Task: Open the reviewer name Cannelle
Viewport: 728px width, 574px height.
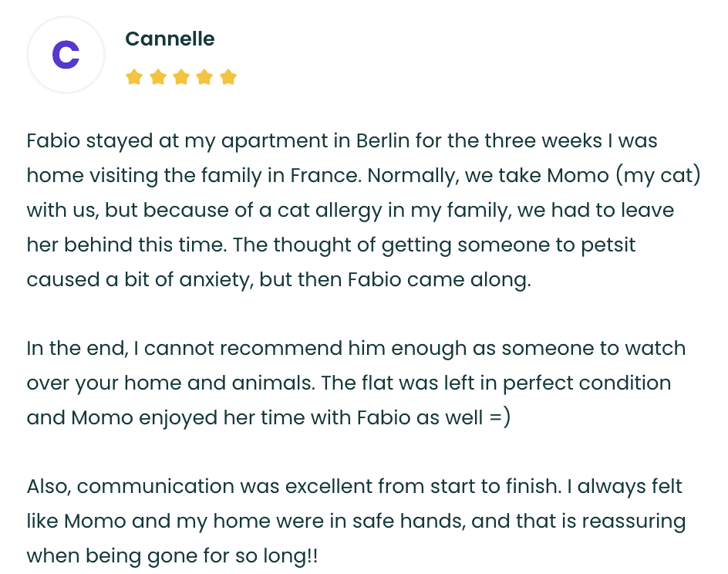Action: pos(170,39)
